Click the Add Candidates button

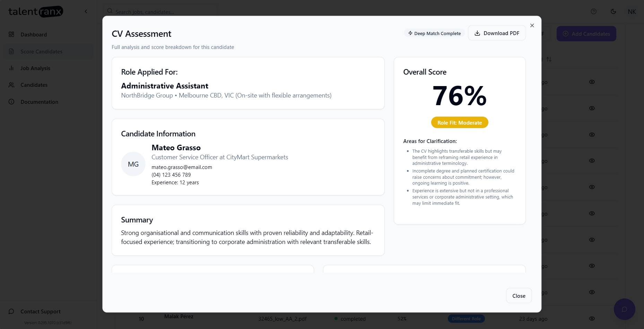(586, 34)
